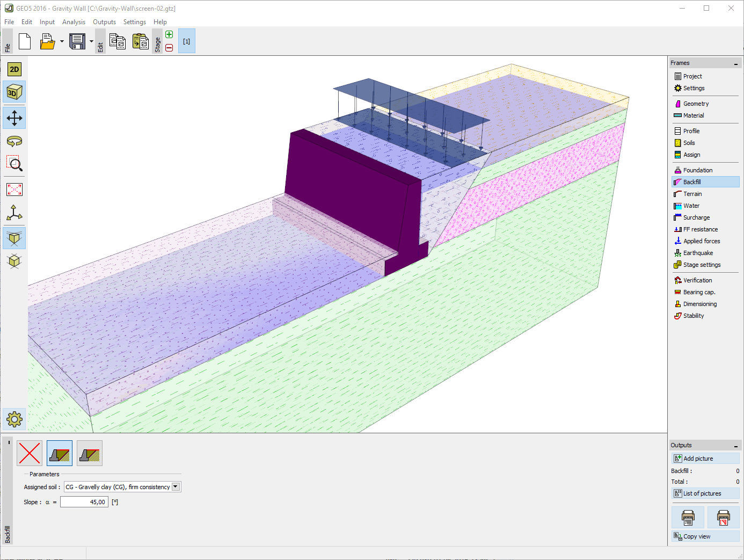Open the List of pictures

[x=702, y=493]
